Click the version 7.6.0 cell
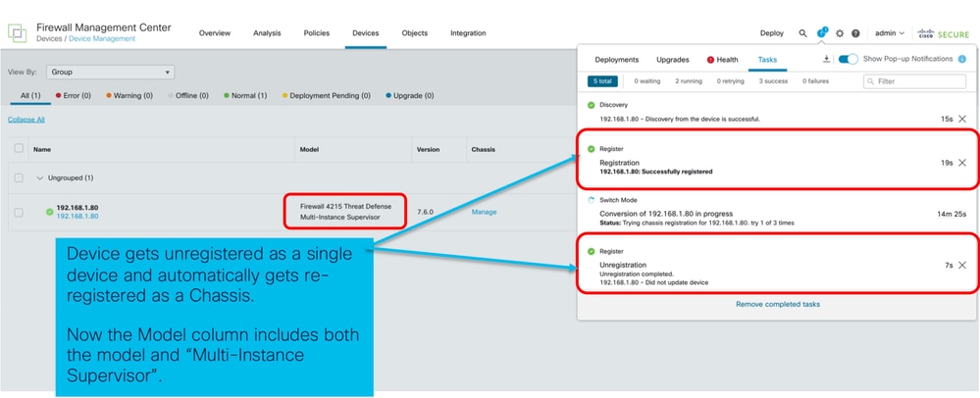 [425, 213]
